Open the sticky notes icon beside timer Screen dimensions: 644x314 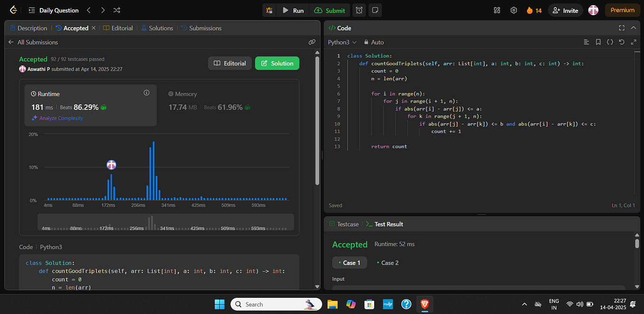click(375, 10)
